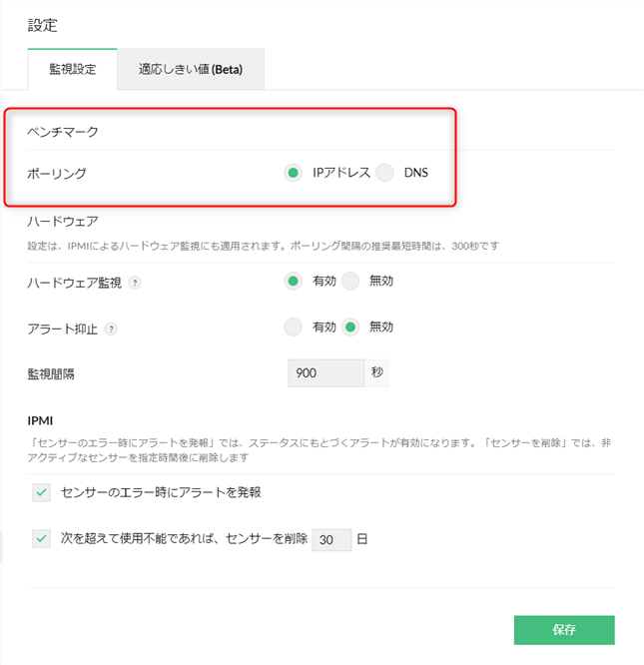Viewport: 644px width, 665px height.
Task: Select the DNS polling radio button
Action: pyautogui.click(x=385, y=173)
